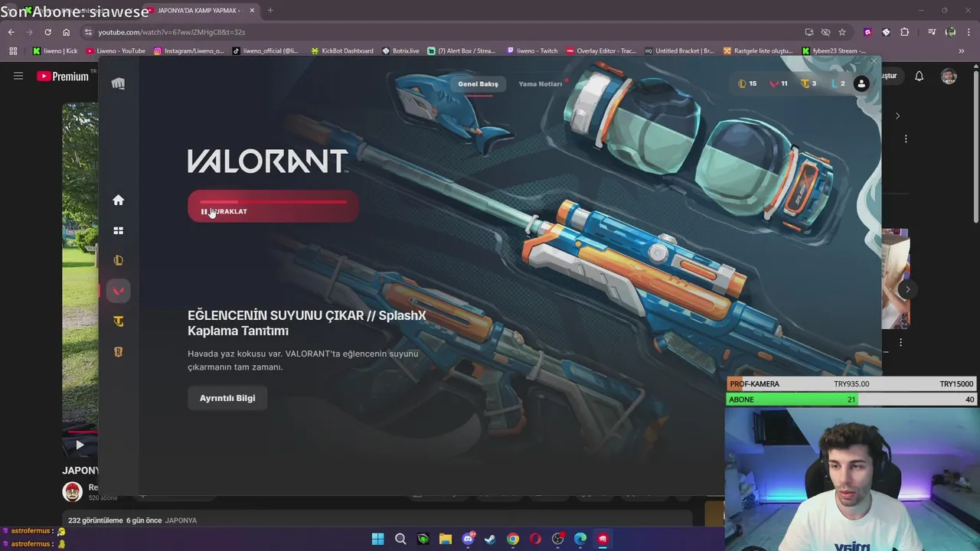
Task: Close the Riot Client overlay with X
Action: click(874, 61)
